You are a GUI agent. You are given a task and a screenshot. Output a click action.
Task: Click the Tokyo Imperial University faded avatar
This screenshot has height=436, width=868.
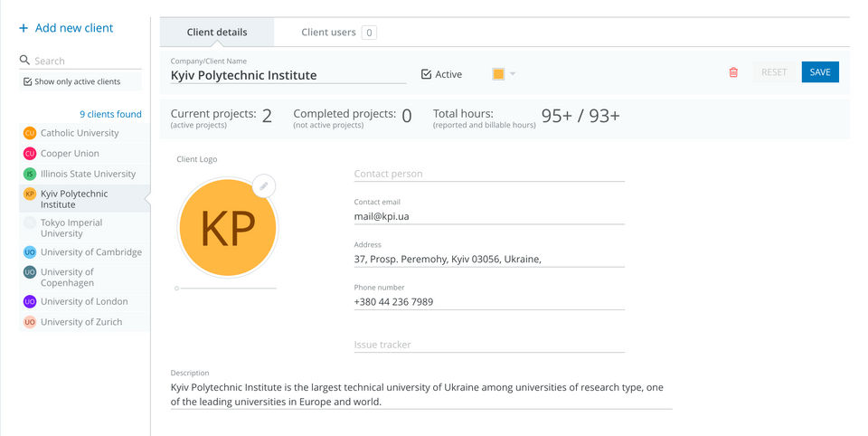30,223
